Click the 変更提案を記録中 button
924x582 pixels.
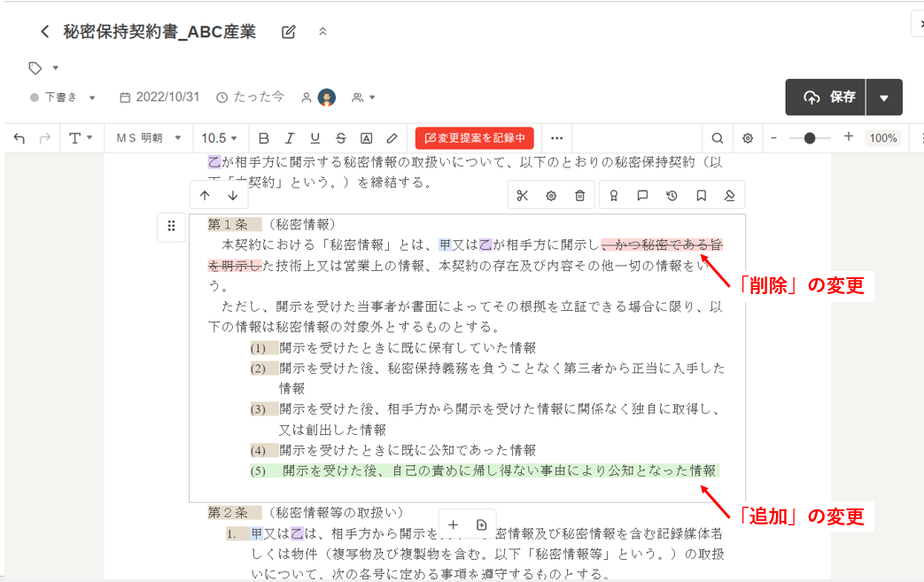(x=474, y=138)
